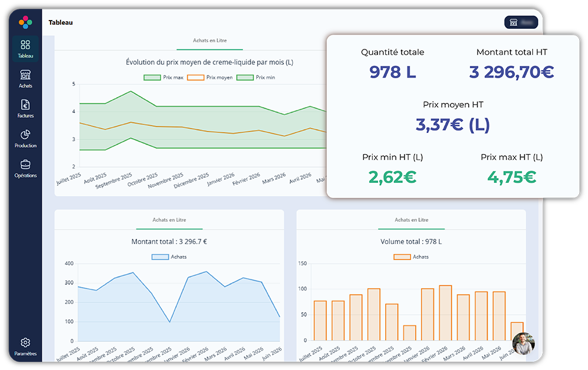This screenshot has height=370, width=588.
Task: Toggle the Prix max legend item
Action: (163, 77)
